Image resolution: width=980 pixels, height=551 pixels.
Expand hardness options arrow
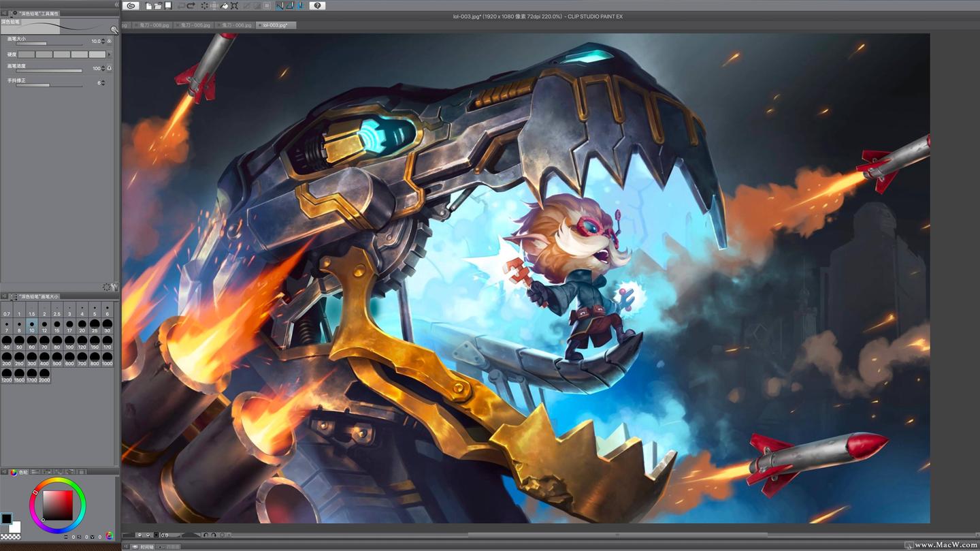[109, 54]
